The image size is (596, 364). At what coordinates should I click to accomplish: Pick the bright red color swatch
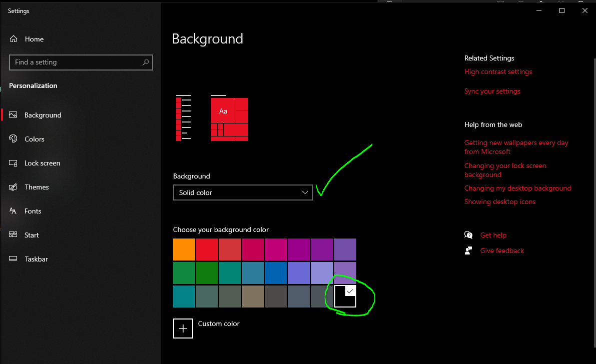pos(207,249)
